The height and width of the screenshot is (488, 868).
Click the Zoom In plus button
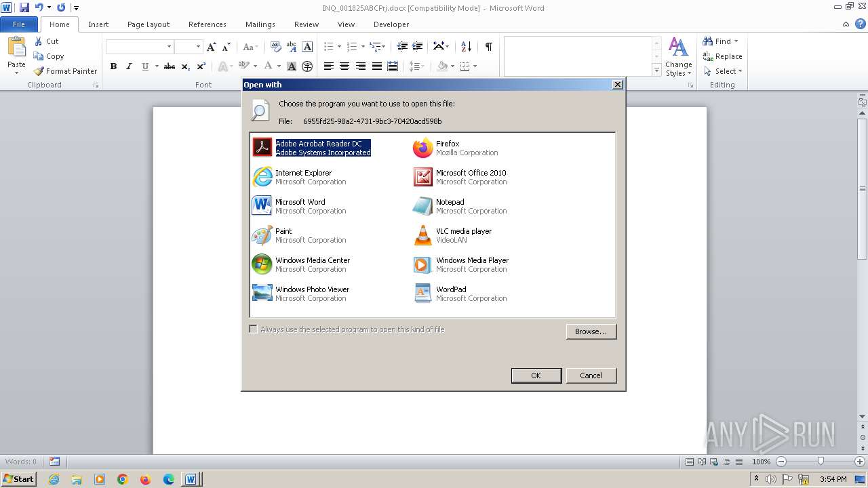click(x=860, y=462)
